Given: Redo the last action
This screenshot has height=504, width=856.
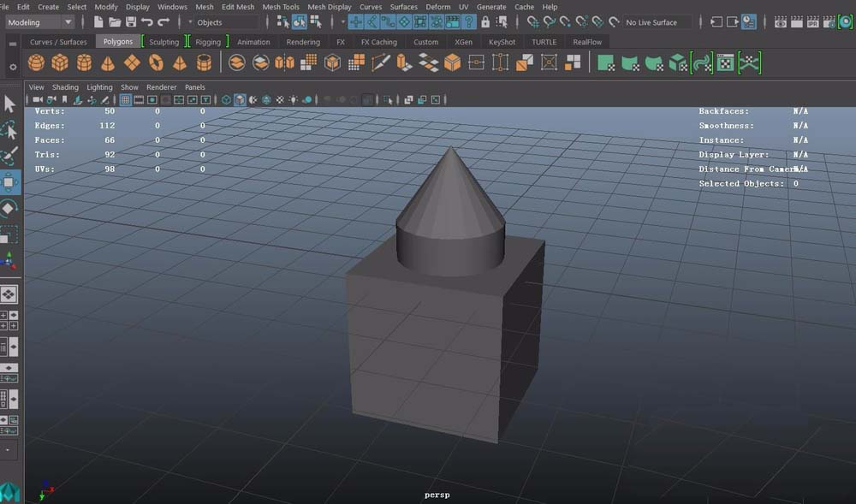Looking at the screenshot, I should click(163, 22).
